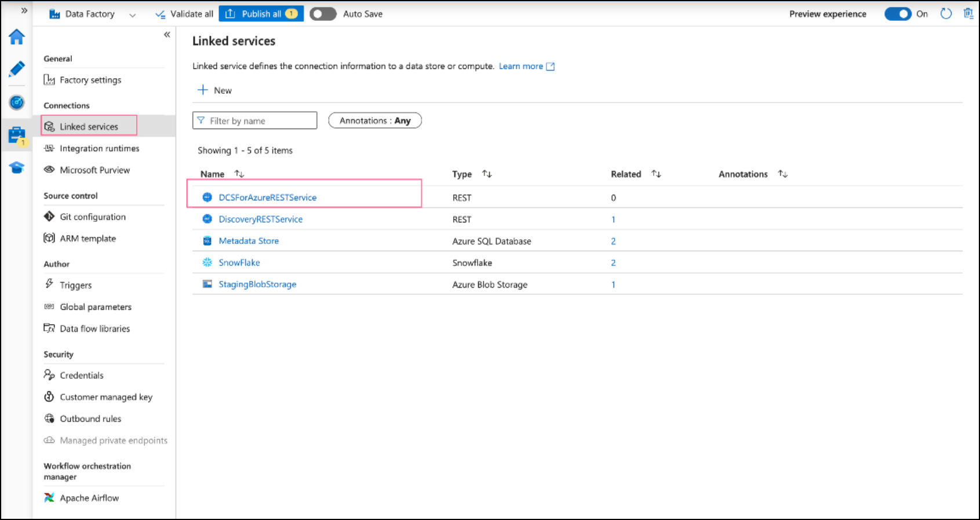Open the Monitor gauge icon
The height and width of the screenshot is (520, 980).
pos(16,102)
